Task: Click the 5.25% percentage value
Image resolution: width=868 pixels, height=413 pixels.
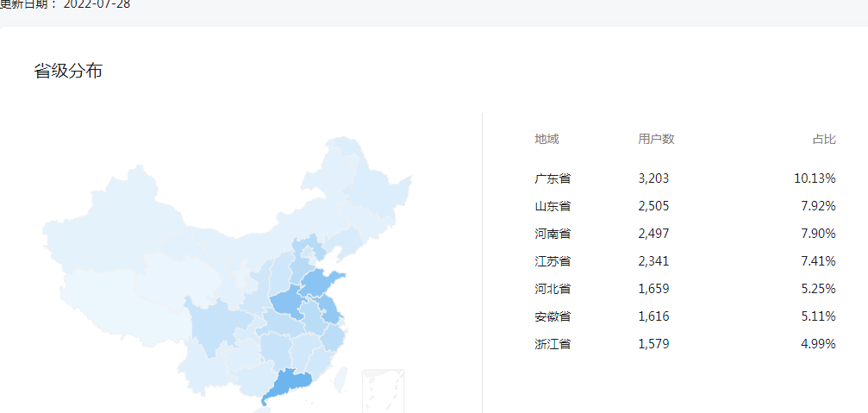Action: coord(818,289)
